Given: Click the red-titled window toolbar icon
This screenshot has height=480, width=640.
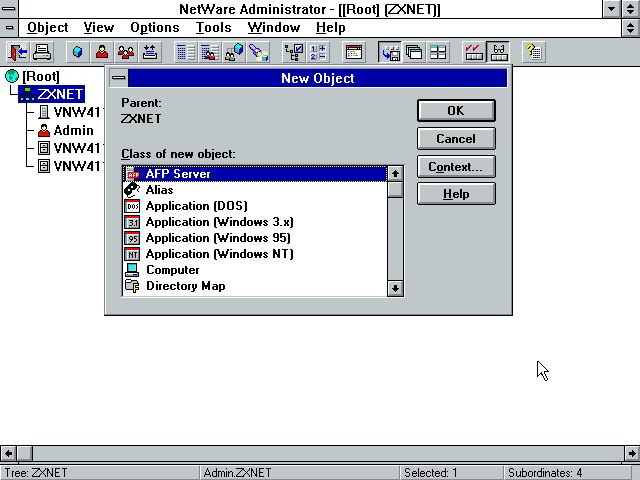Looking at the screenshot, I should pyautogui.click(x=354, y=52).
